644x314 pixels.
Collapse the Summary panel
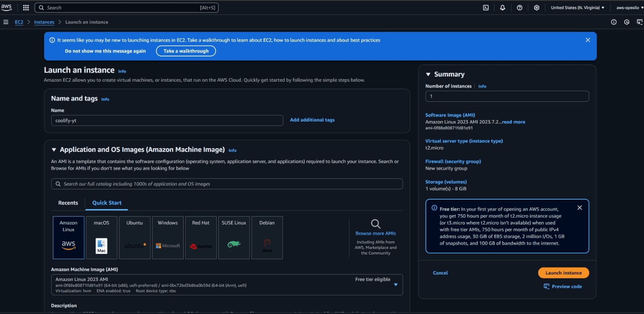coord(428,74)
